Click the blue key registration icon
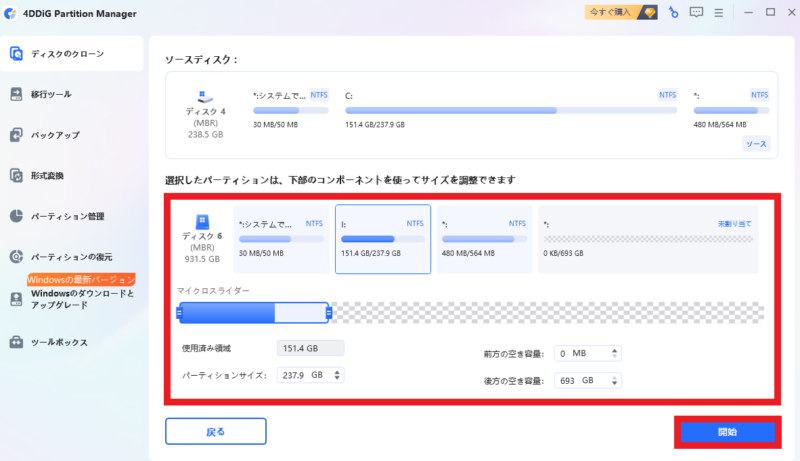Screen dimensions: 800x461 point(674,13)
